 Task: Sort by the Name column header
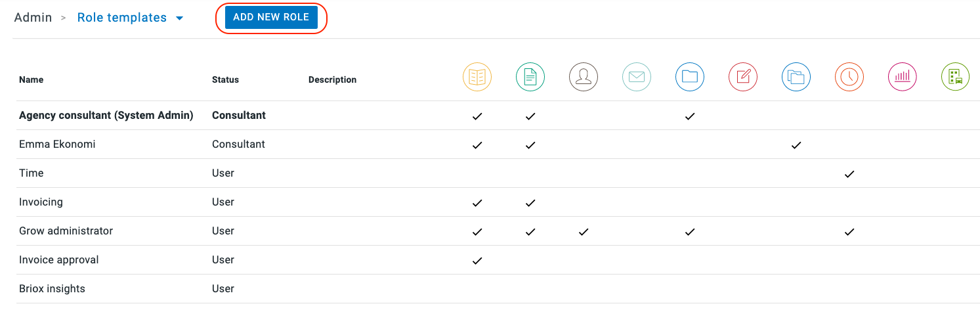tap(31, 80)
